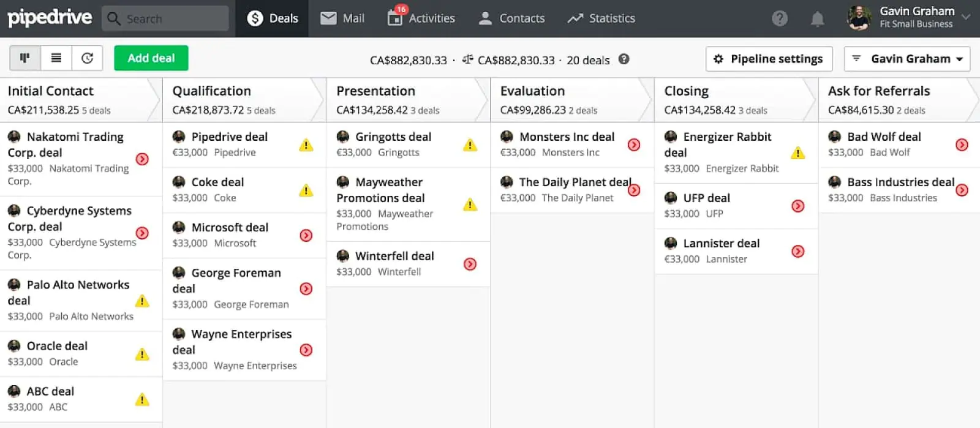Screen dimensions: 980x428
Task: Click red overdue icon on Nakatomi Trading deal
Action: (142, 159)
